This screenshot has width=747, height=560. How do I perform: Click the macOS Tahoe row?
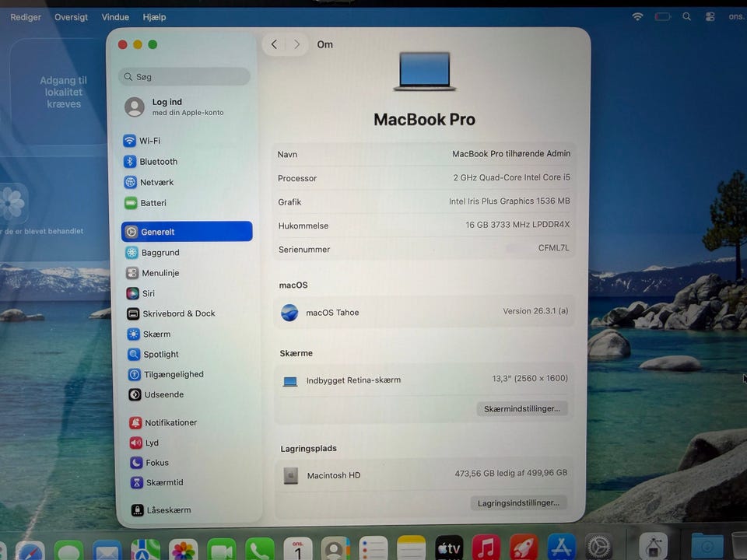coord(424,312)
